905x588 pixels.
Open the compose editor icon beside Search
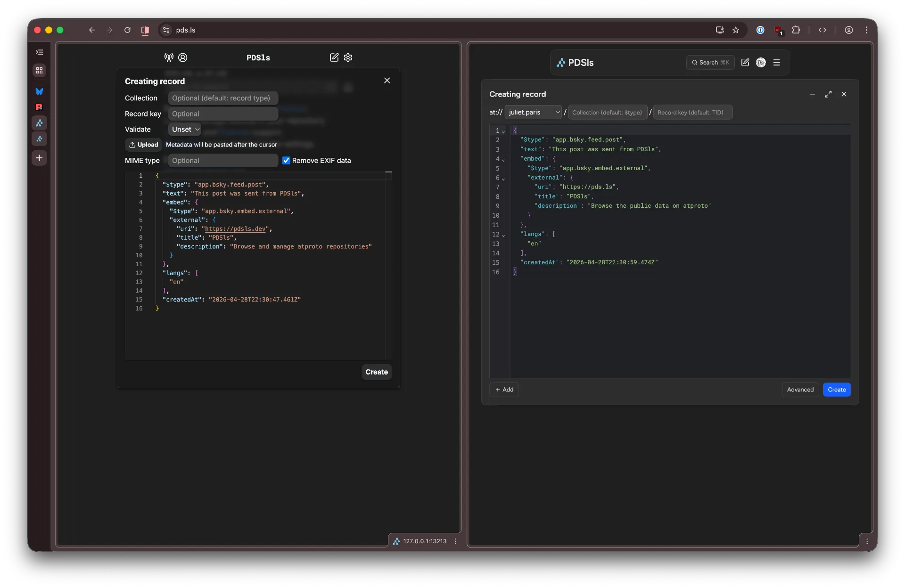click(x=745, y=62)
